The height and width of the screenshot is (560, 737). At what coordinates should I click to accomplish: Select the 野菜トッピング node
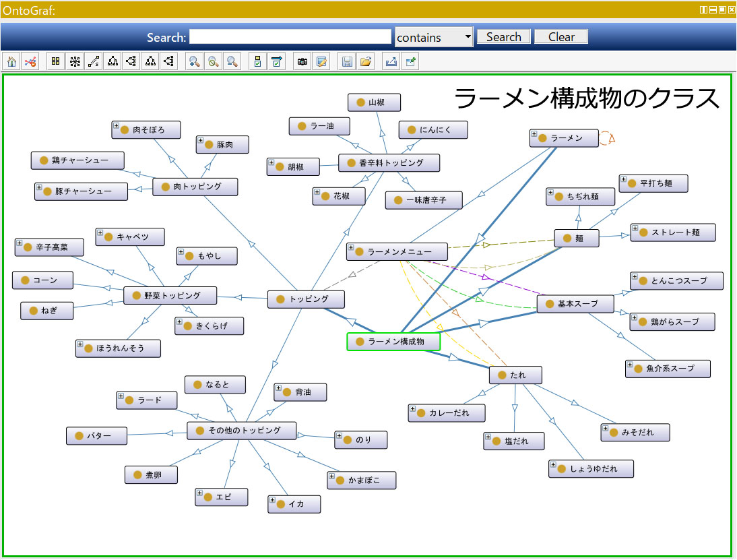point(170,295)
